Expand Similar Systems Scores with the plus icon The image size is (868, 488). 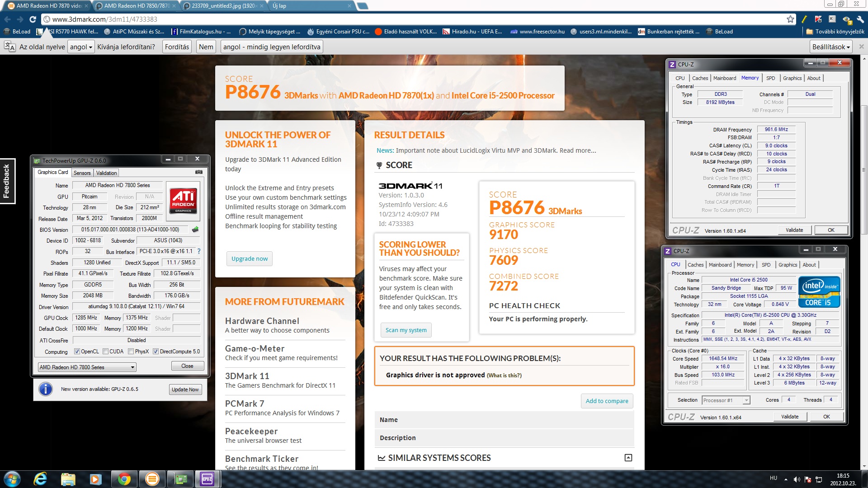(628, 458)
